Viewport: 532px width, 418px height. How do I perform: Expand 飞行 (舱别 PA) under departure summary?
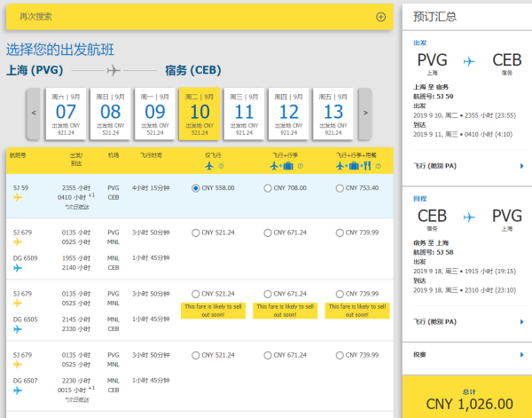pos(521,165)
